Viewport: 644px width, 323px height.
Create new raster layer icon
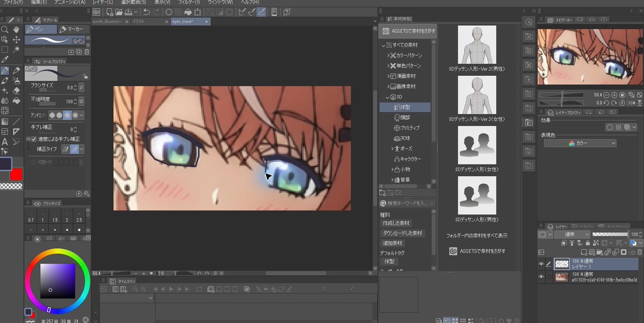coord(585,252)
